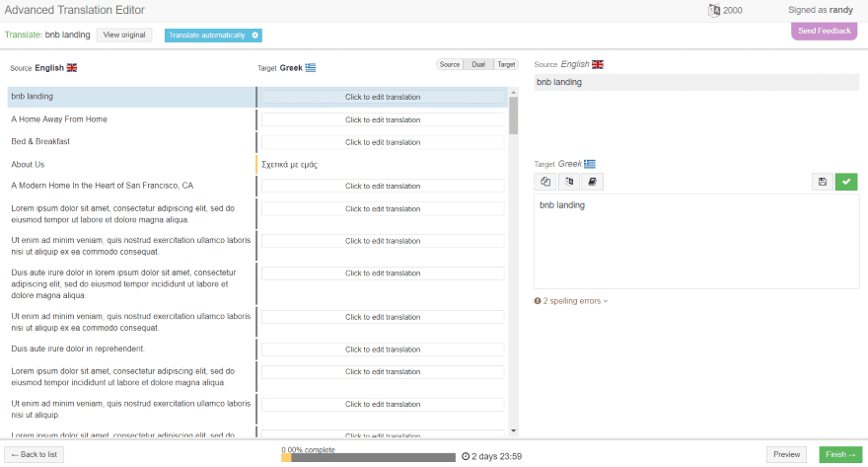The width and height of the screenshot is (868, 467).
Task: Select source segment 'A Home Away From Home'
Action: point(59,119)
